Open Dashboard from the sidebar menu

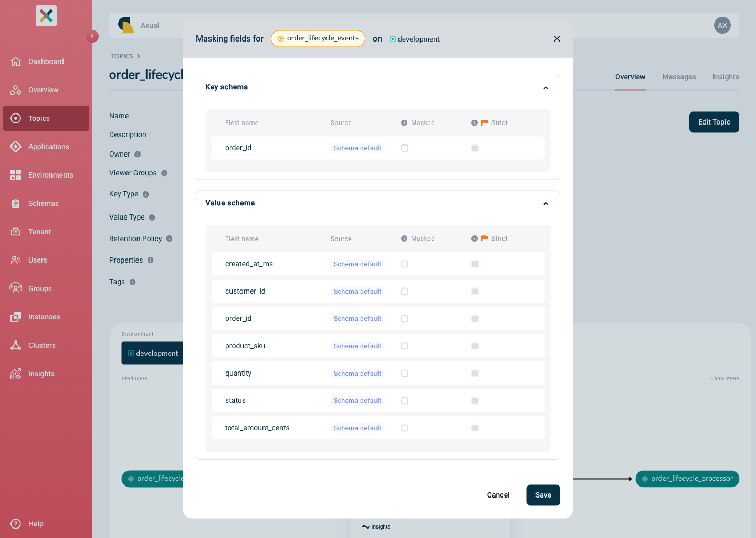46,61
